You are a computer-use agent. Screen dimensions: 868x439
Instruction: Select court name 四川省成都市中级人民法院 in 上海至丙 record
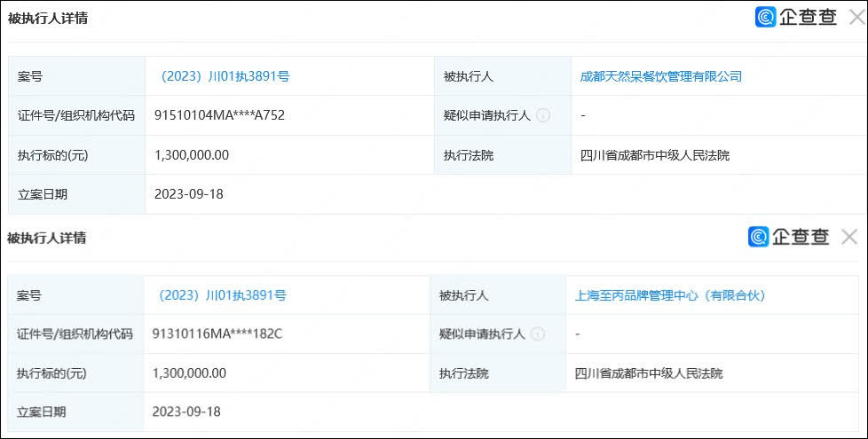[649, 373]
